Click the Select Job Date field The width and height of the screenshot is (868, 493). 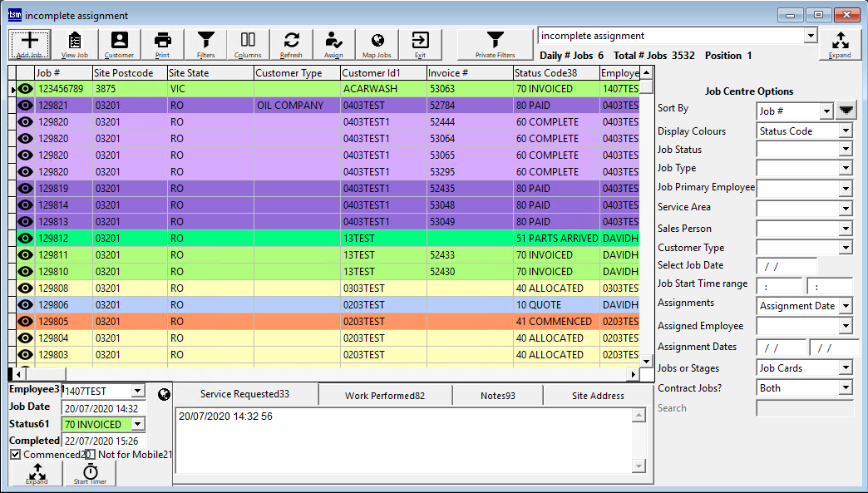tap(786, 266)
